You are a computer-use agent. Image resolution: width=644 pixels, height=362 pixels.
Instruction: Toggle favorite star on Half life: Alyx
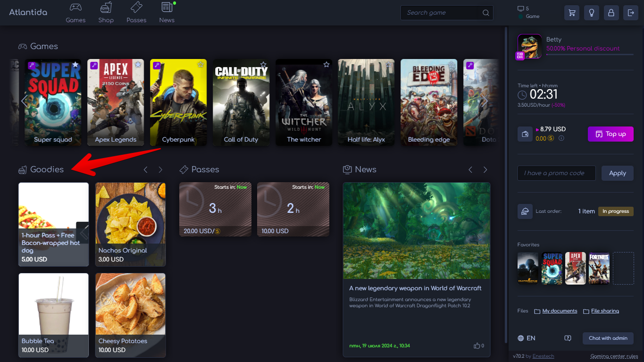point(389,65)
